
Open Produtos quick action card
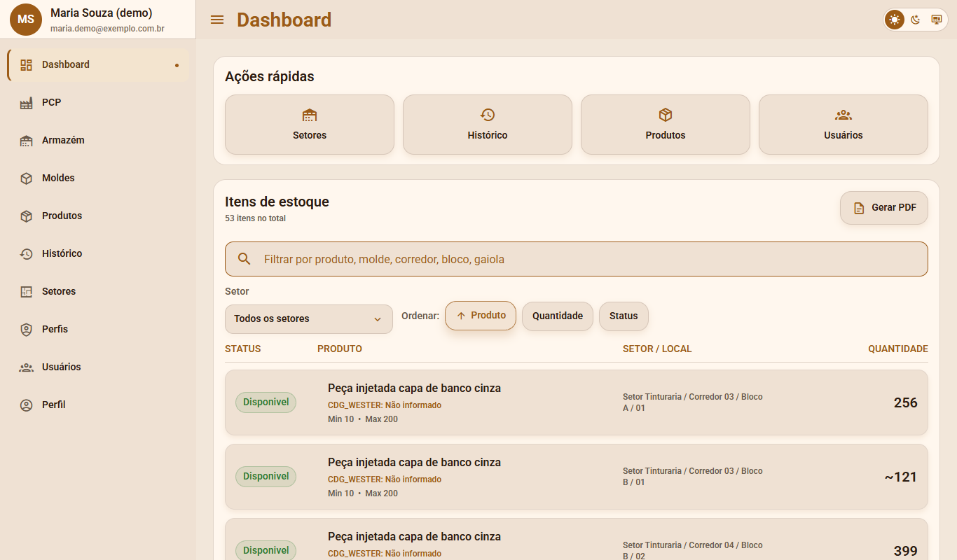pyautogui.click(x=666, y=125)
